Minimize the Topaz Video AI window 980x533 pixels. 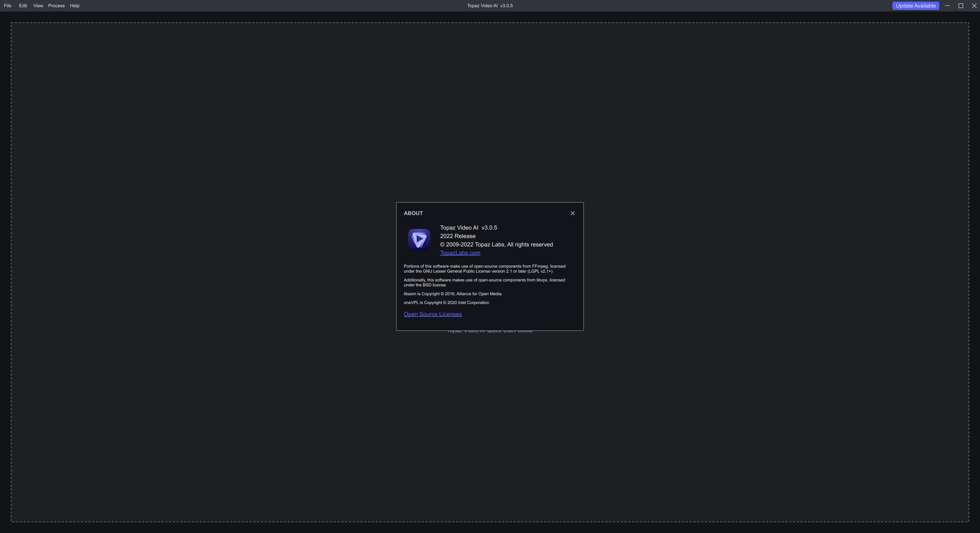click(x=947, y=6)
